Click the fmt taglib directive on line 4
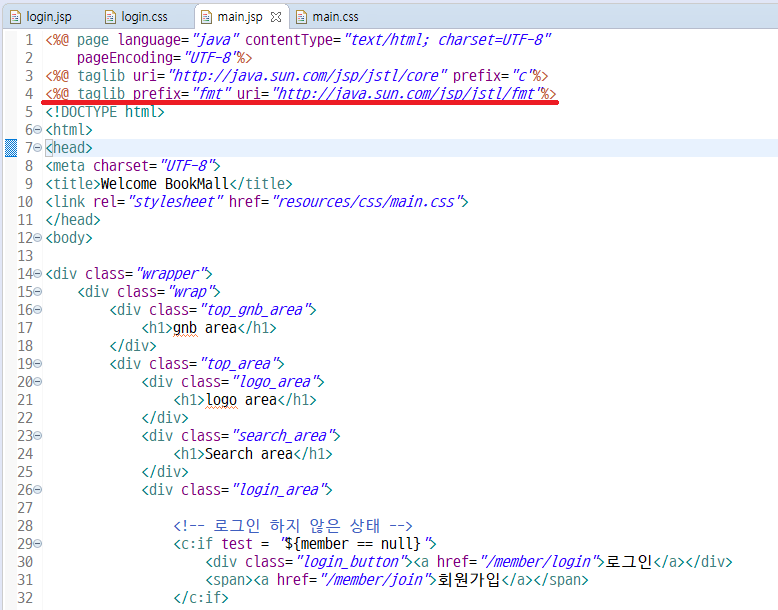Image resolution: width=778 pixels, height=610 pixels. click(301, 94)
